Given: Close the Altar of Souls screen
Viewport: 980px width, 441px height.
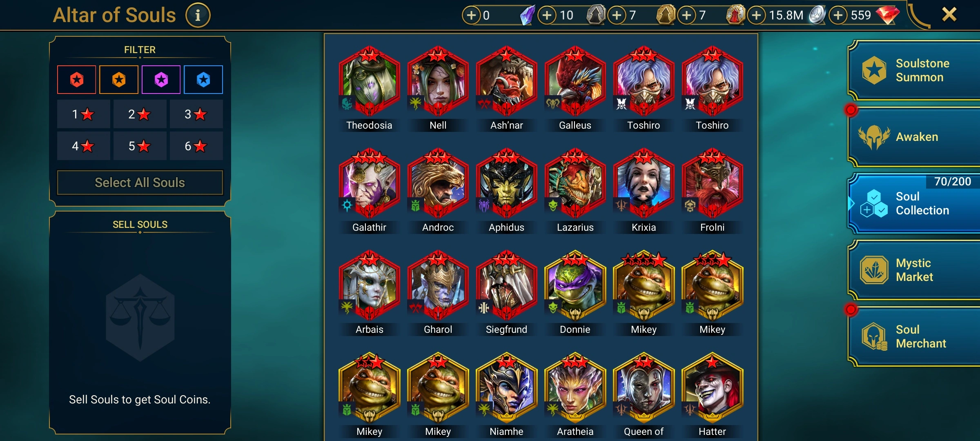Looking at the screenshot, I should [x=949, y=15].
